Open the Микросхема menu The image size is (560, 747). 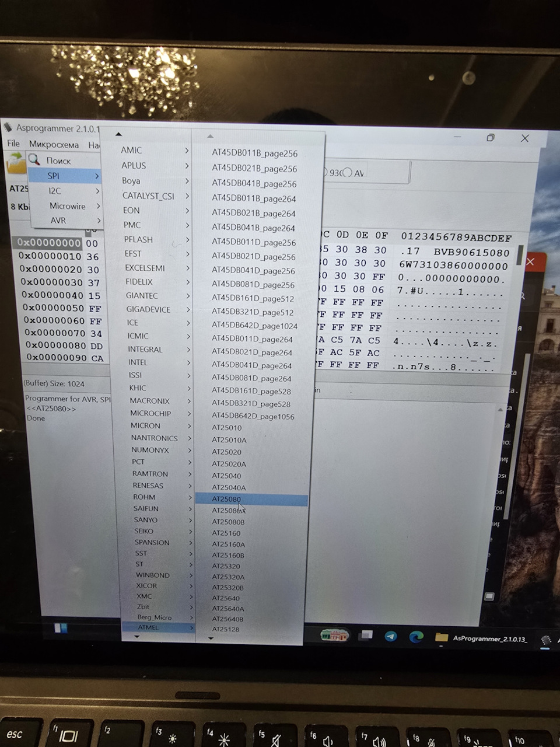[x=54, y=144]
